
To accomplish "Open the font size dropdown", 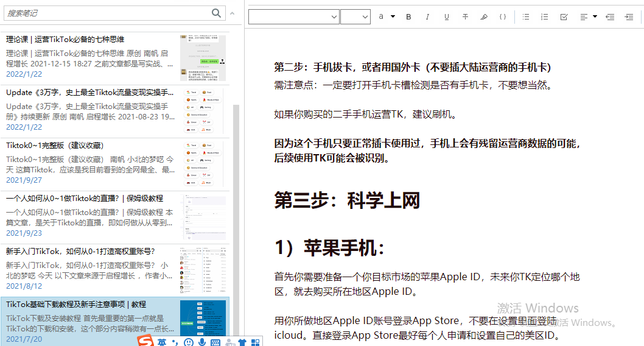I will [x=355, y=17].
